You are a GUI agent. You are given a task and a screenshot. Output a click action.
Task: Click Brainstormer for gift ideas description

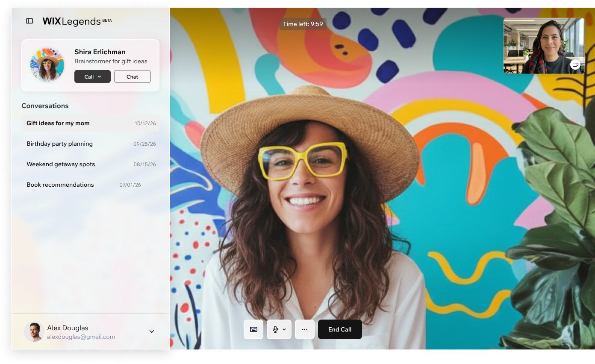tap(111, 61)
